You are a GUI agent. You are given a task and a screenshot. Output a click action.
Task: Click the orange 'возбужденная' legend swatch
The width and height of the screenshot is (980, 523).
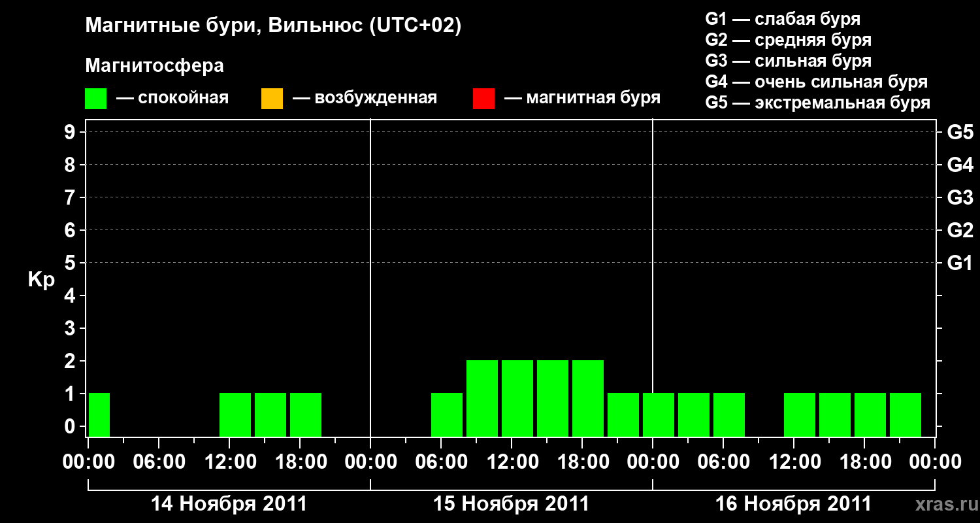pyautogui.click(x=272, y=98)
